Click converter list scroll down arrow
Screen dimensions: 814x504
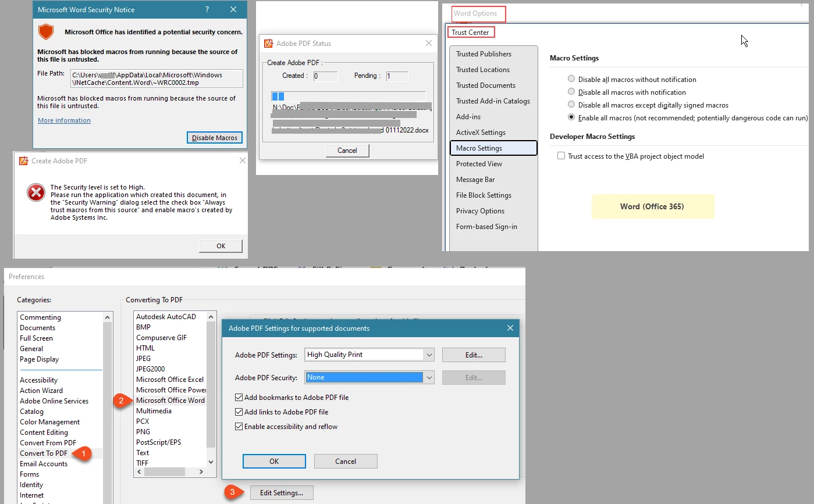point(211,463)
